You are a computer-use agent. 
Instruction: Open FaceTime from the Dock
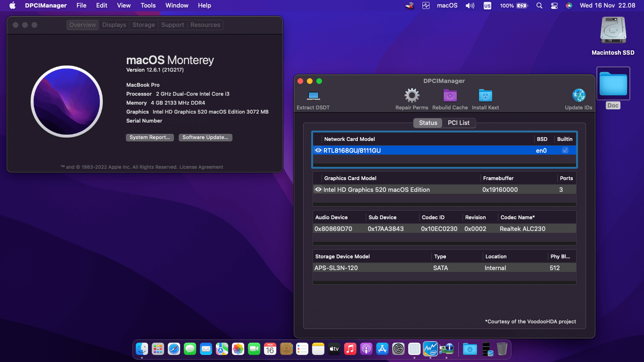[254, 349]
